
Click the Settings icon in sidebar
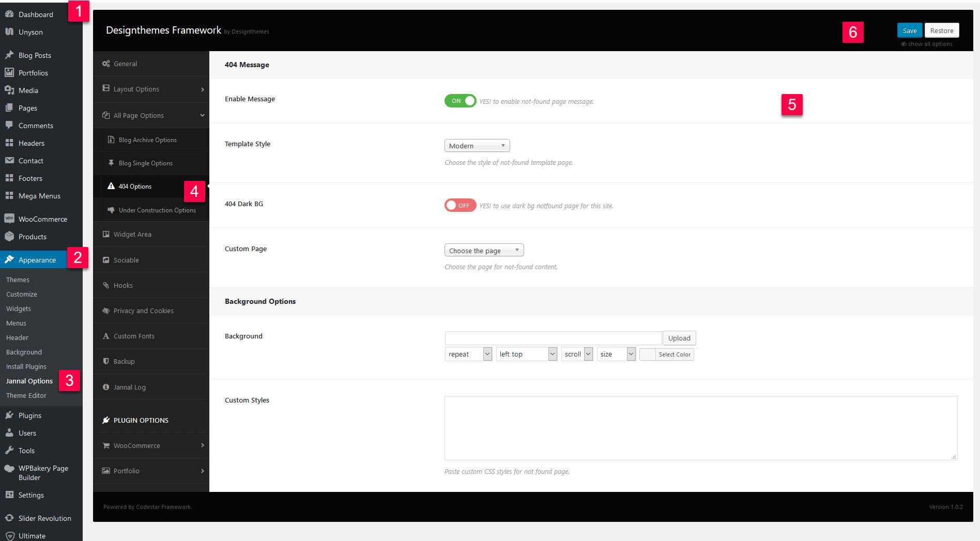pyautogui.click(x=9, y=494)
